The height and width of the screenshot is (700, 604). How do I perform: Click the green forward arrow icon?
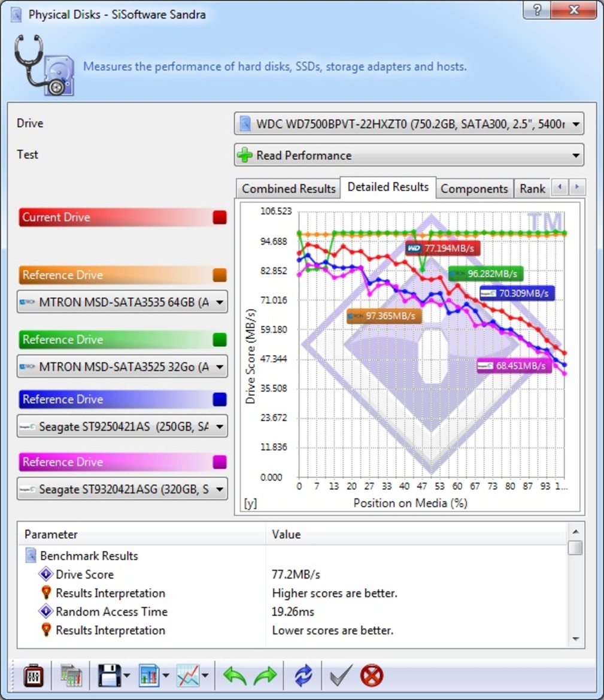coord(265,675)
